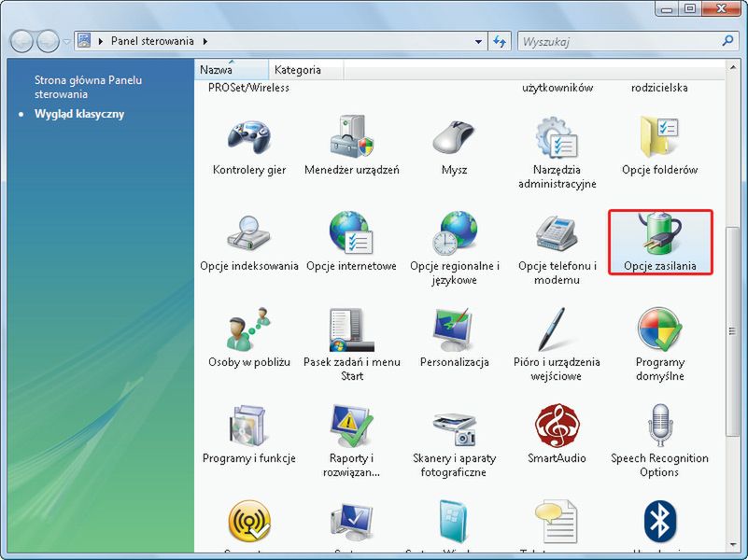Expand arrow after Panel sterowania breadcrumb
The height and width of the screenshot is (560, 748).
(x=205, y=41)
